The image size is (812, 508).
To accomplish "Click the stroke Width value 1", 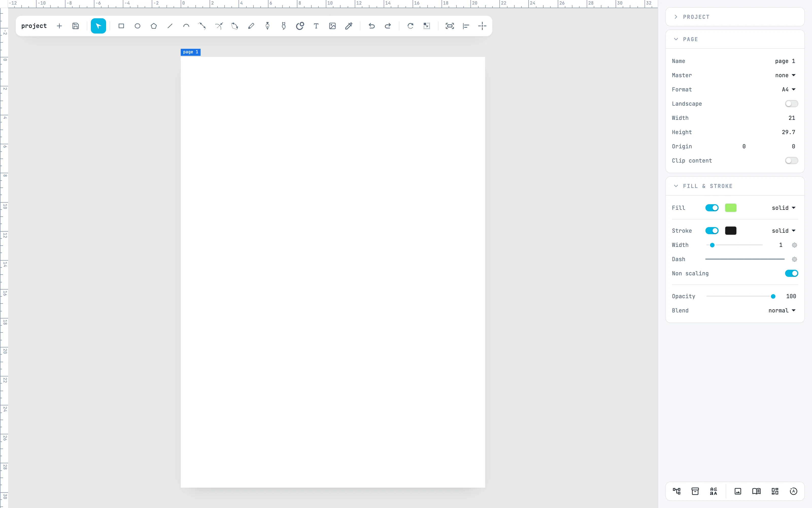I will coord(781,245).
